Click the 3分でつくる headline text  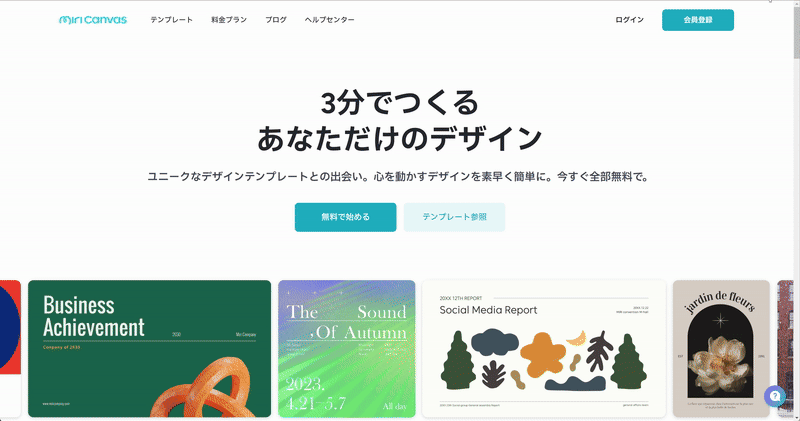[x=399, y=103]
